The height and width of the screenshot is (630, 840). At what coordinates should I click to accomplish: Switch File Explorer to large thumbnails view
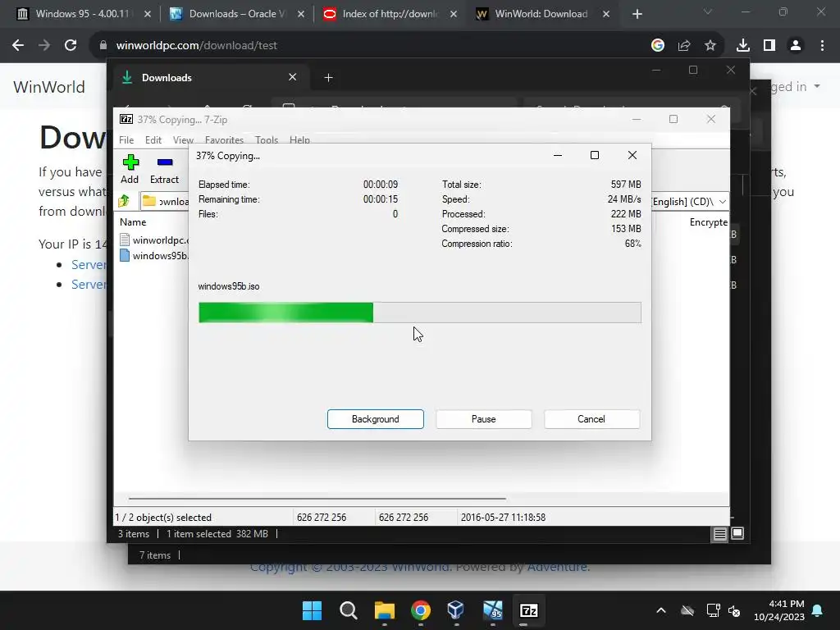pos(737,533)
